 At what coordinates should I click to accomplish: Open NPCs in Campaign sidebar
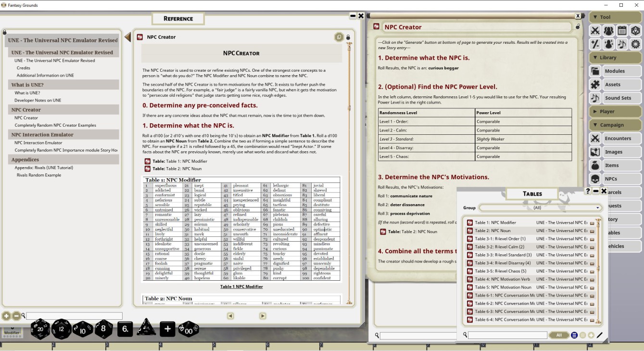click(615, 179)
